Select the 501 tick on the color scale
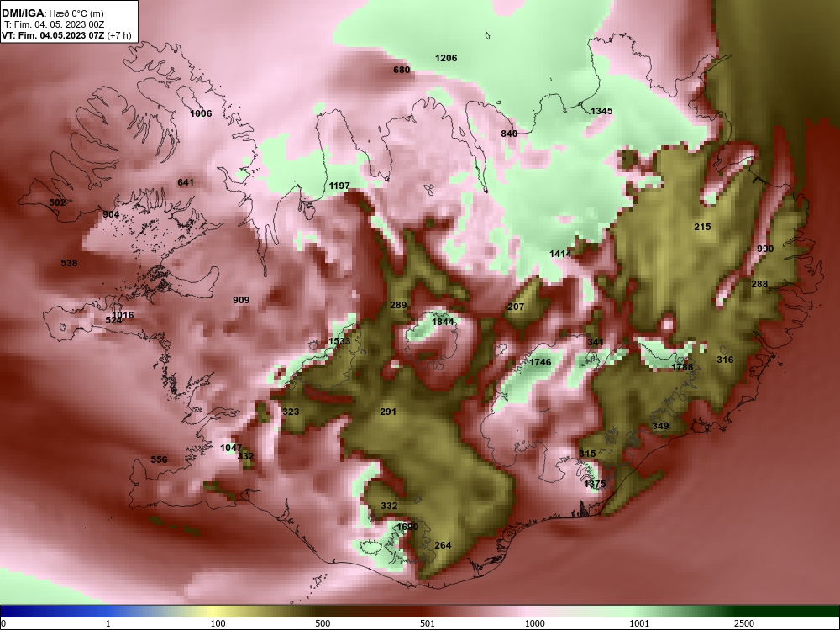This screenshot has height=630, width=840. click(x=428, y=623)
